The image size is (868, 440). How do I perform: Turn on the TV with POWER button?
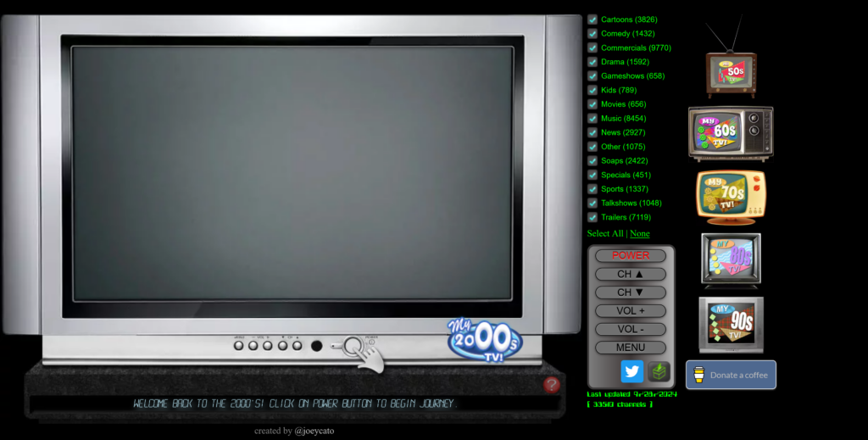pyautogui.click(x=631, y=256)
